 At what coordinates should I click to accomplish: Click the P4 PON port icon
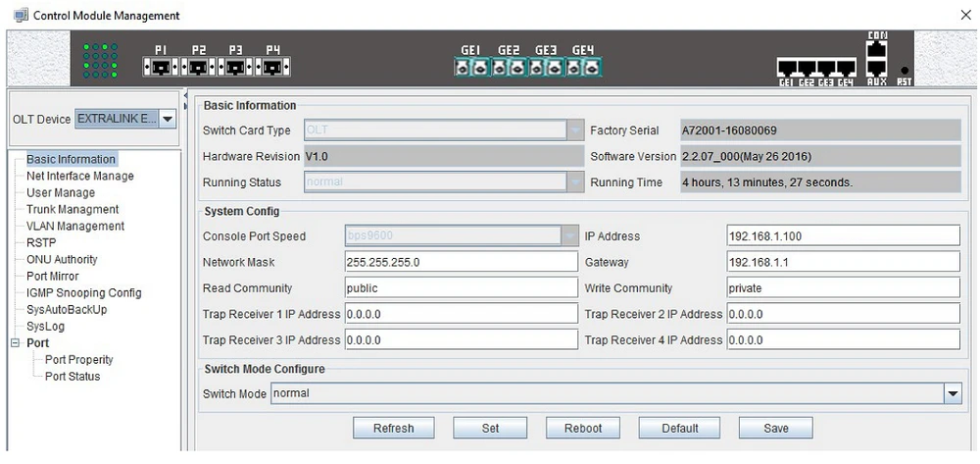[272, 69]
